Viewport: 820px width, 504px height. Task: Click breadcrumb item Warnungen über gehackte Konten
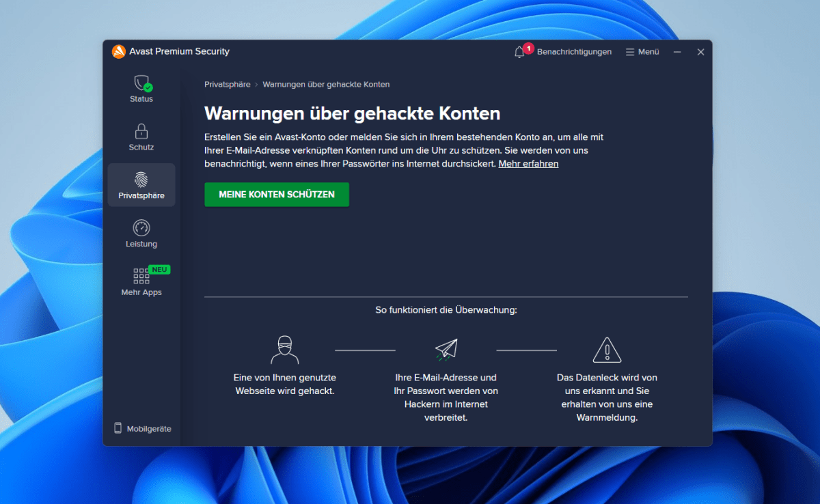(x=326, y=85)
